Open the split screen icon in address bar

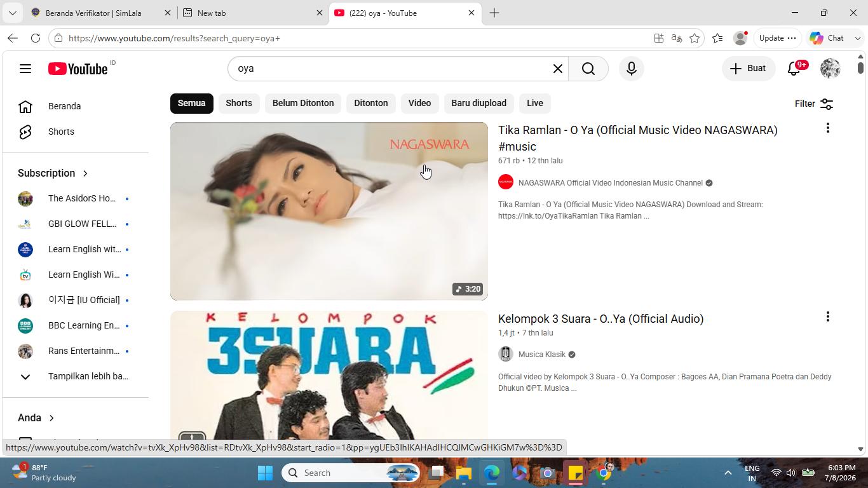coord(659,38)
